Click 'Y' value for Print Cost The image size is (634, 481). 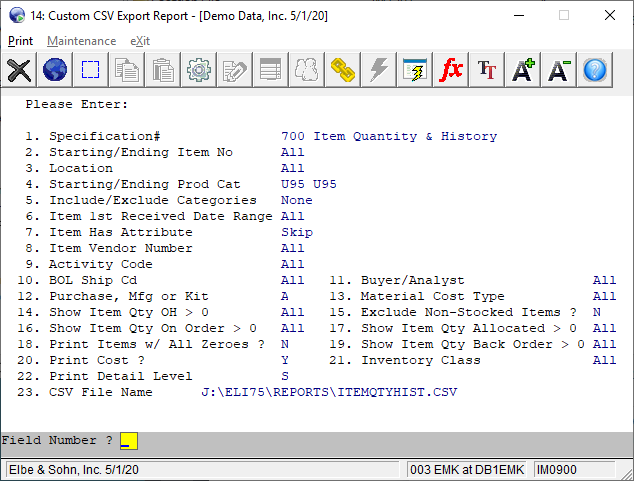[x=285, y=360]
